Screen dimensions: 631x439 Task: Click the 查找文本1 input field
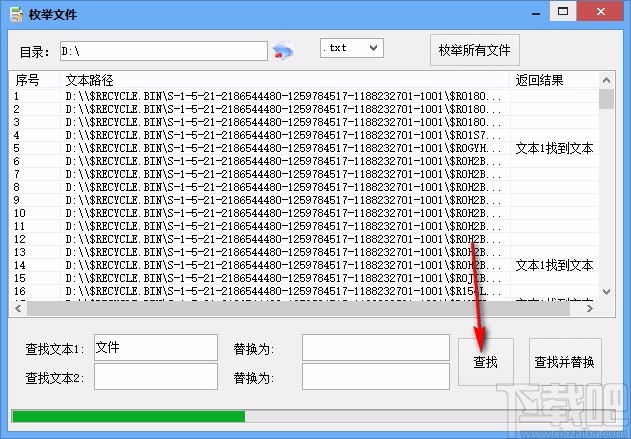point(156,347)
